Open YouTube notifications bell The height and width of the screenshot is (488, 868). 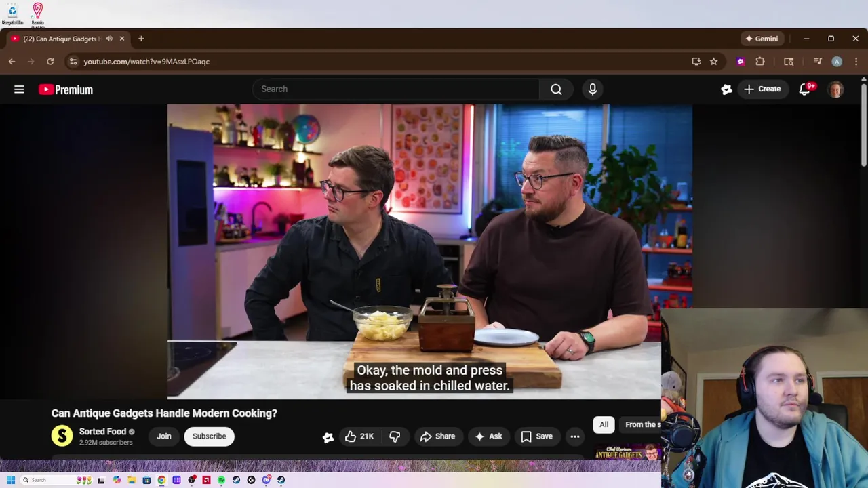click(805, 89)
